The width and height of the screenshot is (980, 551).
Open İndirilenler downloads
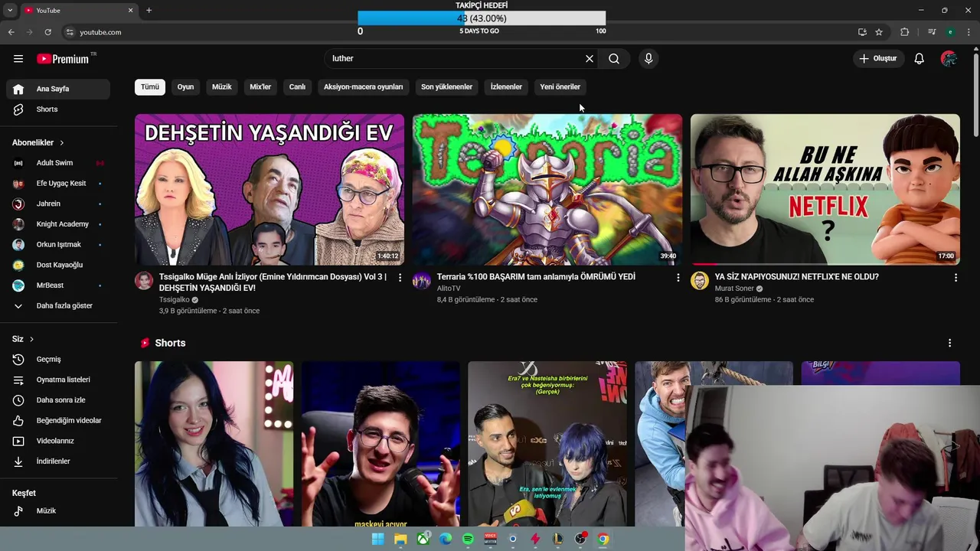tap(58, 461)
